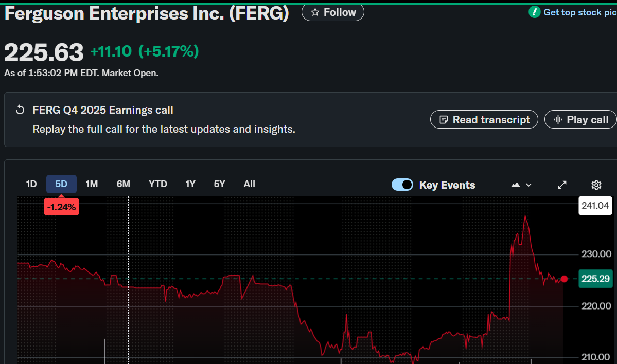Start the Play call button

tap(581, 119)
